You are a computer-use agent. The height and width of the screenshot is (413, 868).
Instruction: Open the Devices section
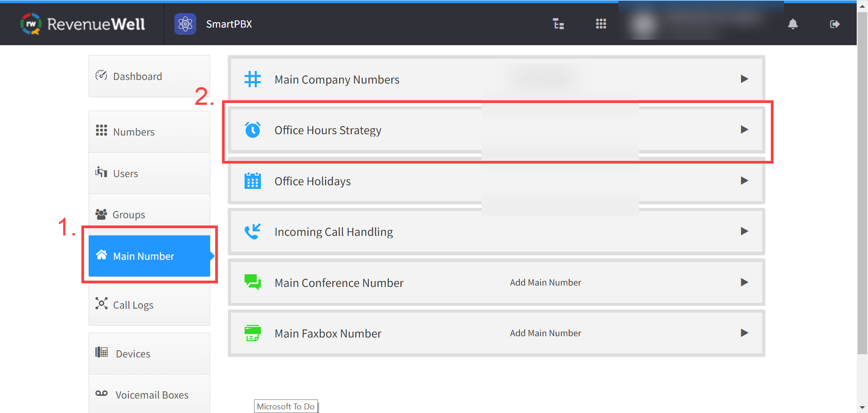149,353
